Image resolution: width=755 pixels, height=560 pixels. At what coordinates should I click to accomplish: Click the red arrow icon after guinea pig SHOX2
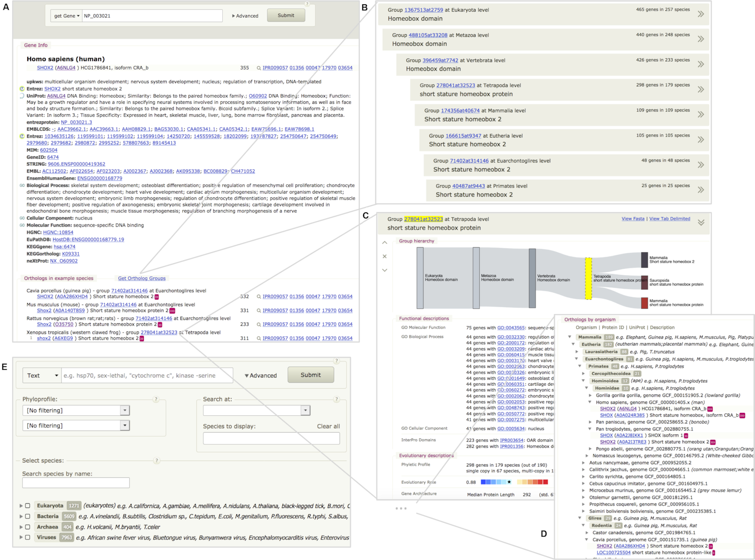156,297
